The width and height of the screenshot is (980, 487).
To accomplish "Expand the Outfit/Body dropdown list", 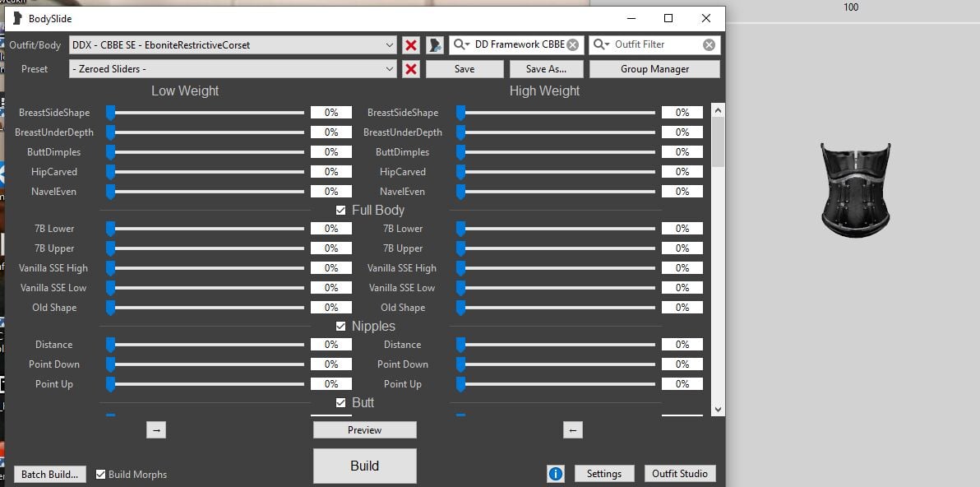I will [390, 45].
